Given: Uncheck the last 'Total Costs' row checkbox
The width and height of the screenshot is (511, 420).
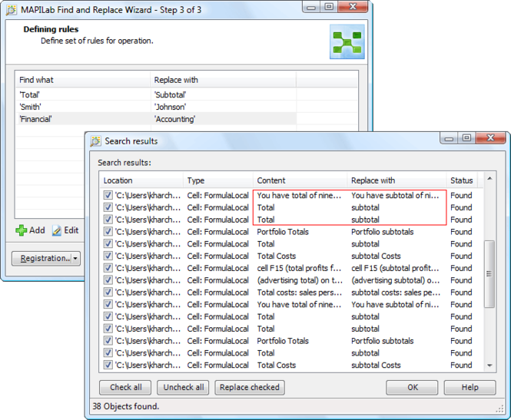Looking at the screenshot, I should (108, 365).
